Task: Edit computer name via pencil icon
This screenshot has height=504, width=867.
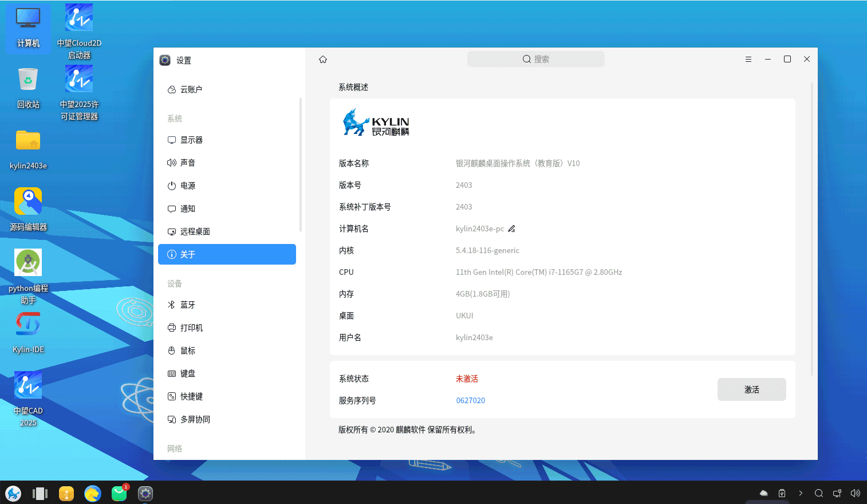Action: tap(511, 229)
